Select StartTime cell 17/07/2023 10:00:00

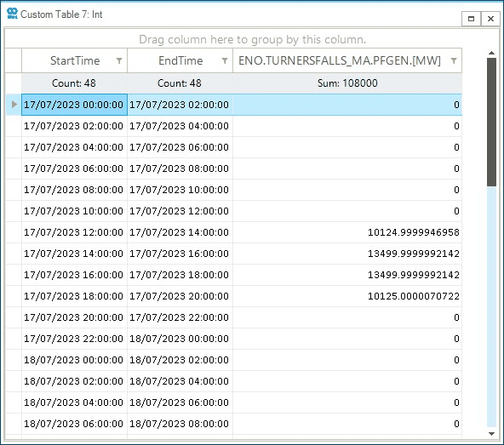(x=74, y=211)
